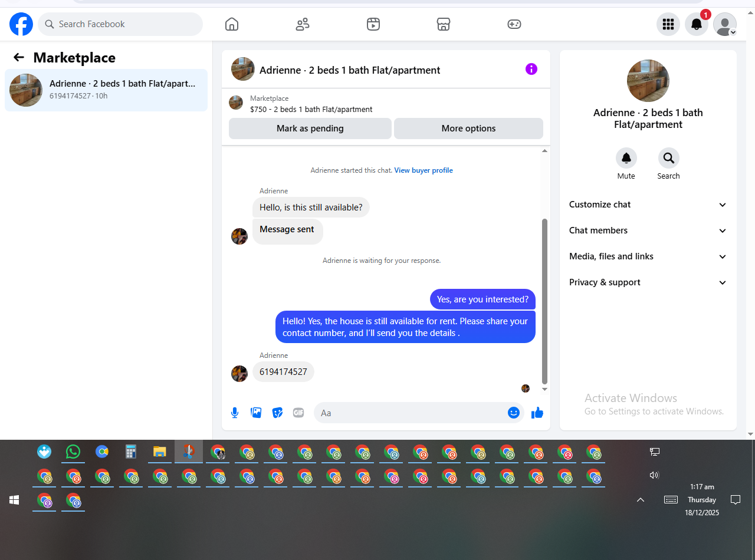Open the taskbar clock showing 1:17 am
755x560 pixels.
[702, 500]
